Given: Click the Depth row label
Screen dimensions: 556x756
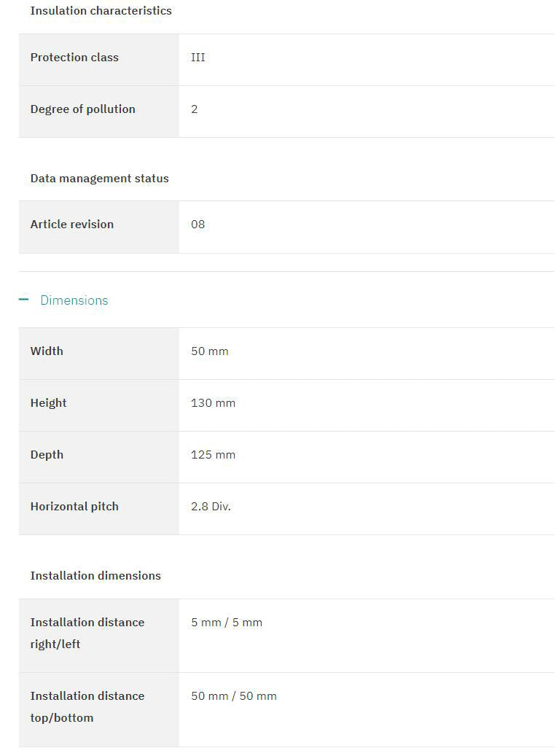Looking at the screenshot, I should 47,455.
